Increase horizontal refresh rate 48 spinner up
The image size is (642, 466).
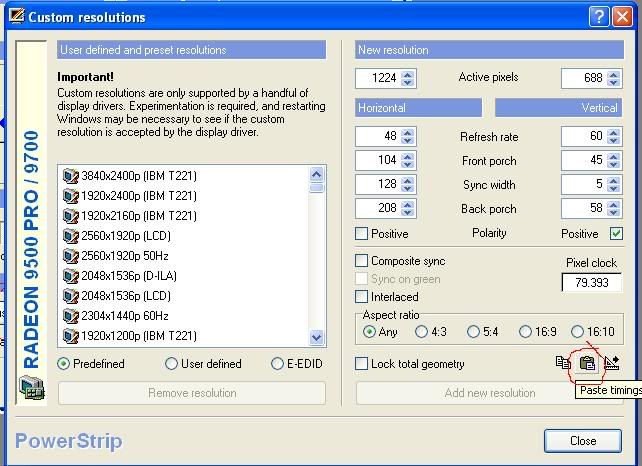click(407, 132)
